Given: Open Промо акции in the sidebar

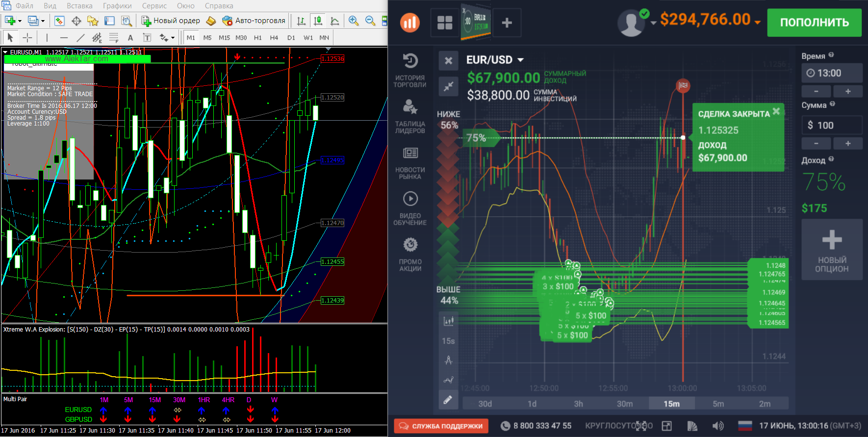Looking at the screenshot, I should pyautogui.click(x=410, y=255).
